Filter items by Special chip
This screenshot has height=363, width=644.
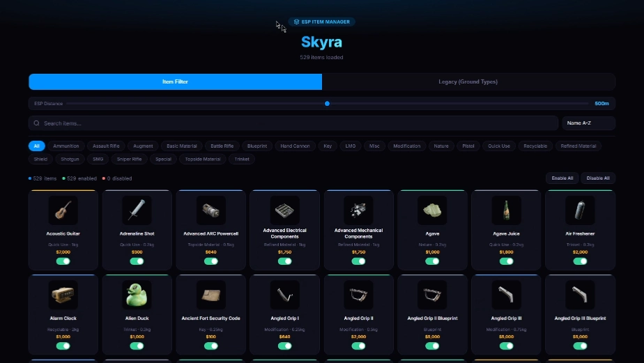163,159
